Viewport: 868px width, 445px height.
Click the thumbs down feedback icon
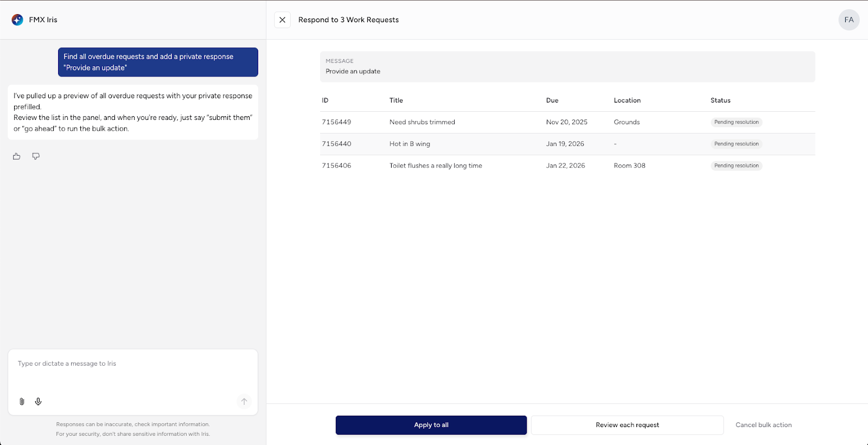[36, 156]
